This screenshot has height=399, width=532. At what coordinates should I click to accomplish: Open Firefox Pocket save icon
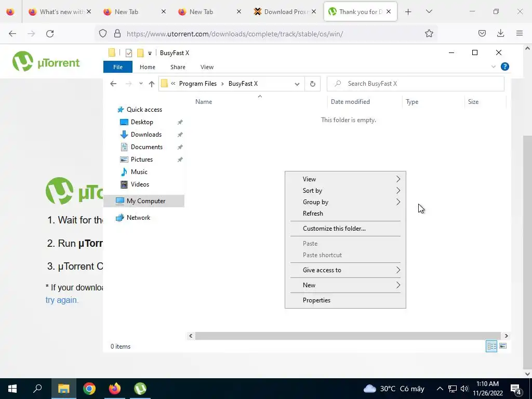[482, 33]
